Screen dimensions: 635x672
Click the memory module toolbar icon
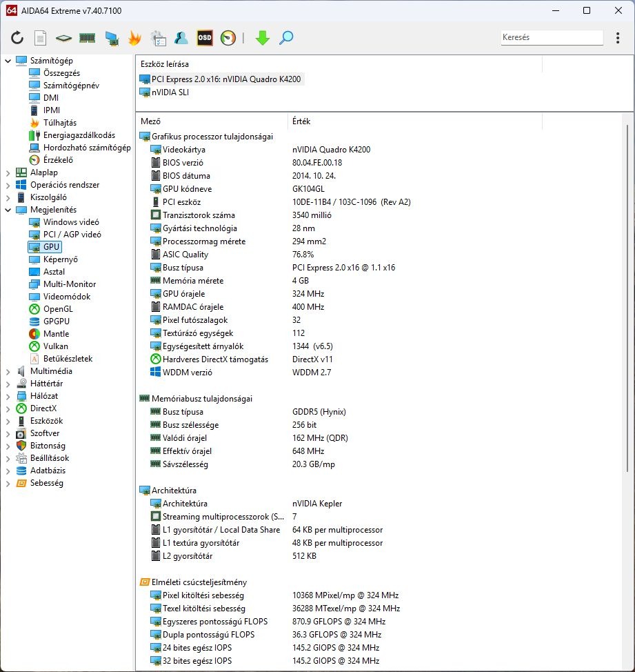(88, 38)
